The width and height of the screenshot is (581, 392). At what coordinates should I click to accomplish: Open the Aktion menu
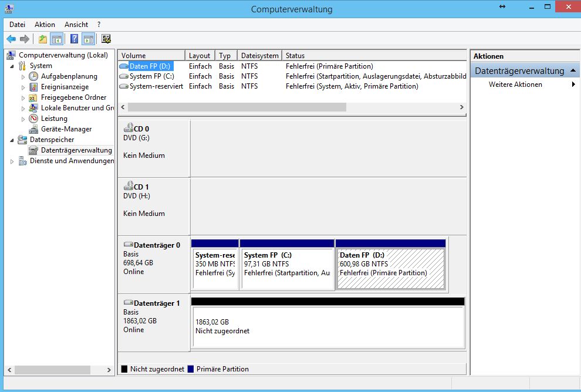[45, 25]
